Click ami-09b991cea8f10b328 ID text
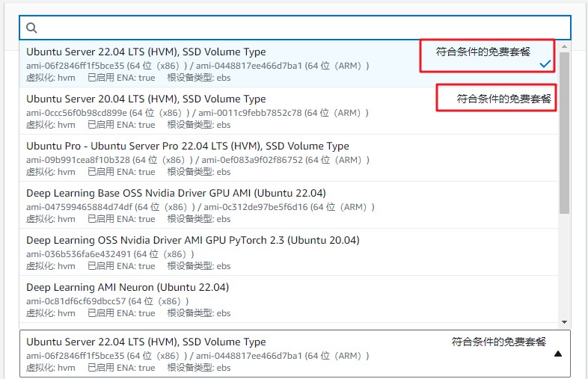The image size is (588, 379). pos(78,160)
